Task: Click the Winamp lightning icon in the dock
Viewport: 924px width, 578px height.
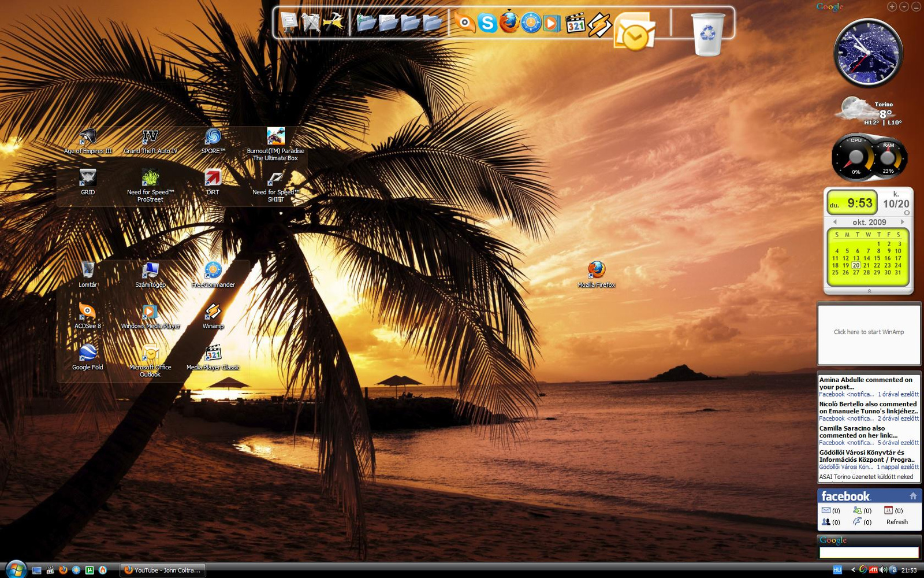Action: [600, 25]
